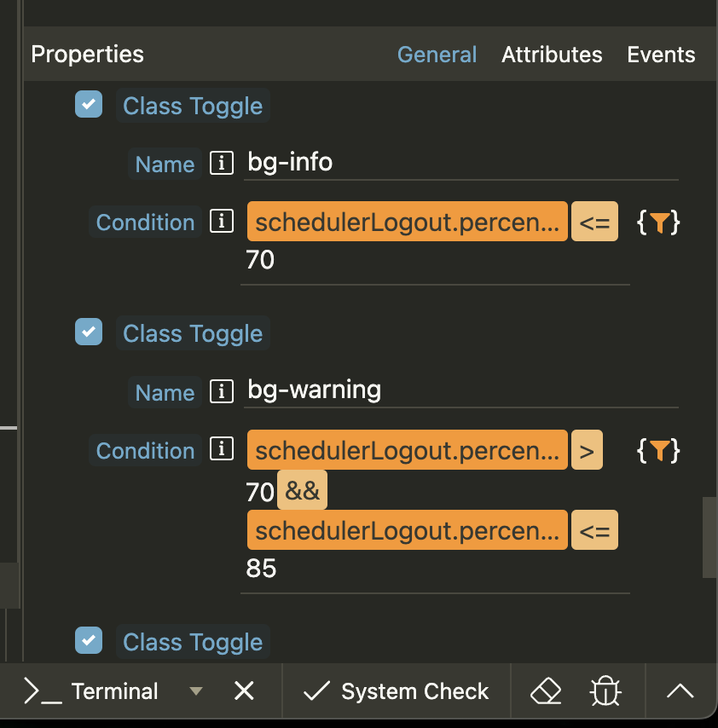
Task: Click the info icon beside bg-warning Name
Action: [x=222, y=391]
